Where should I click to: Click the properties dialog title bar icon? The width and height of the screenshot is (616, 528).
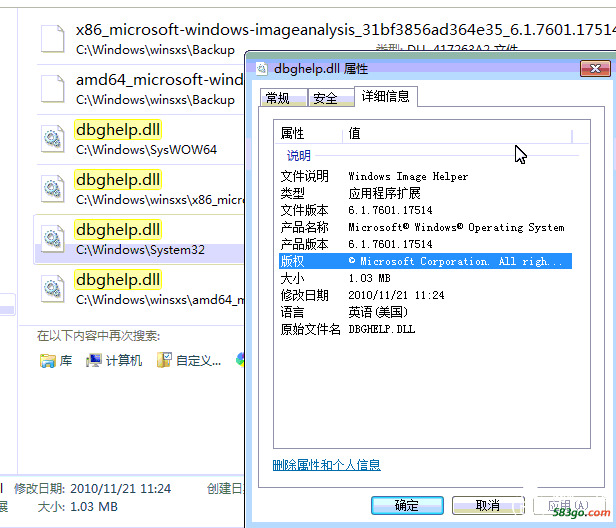click(262, 69)
